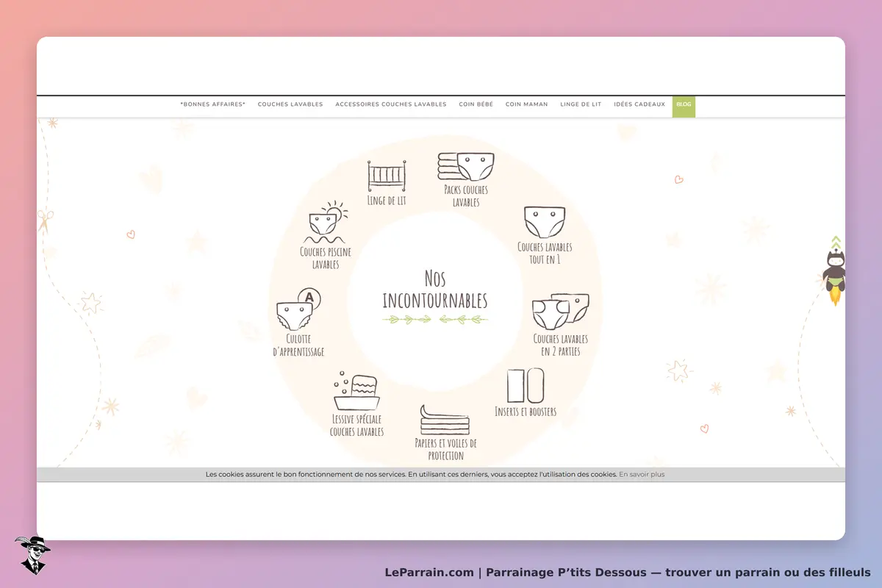
Task: Follow the En savoir plus cookies link
Action: point(642,475)
